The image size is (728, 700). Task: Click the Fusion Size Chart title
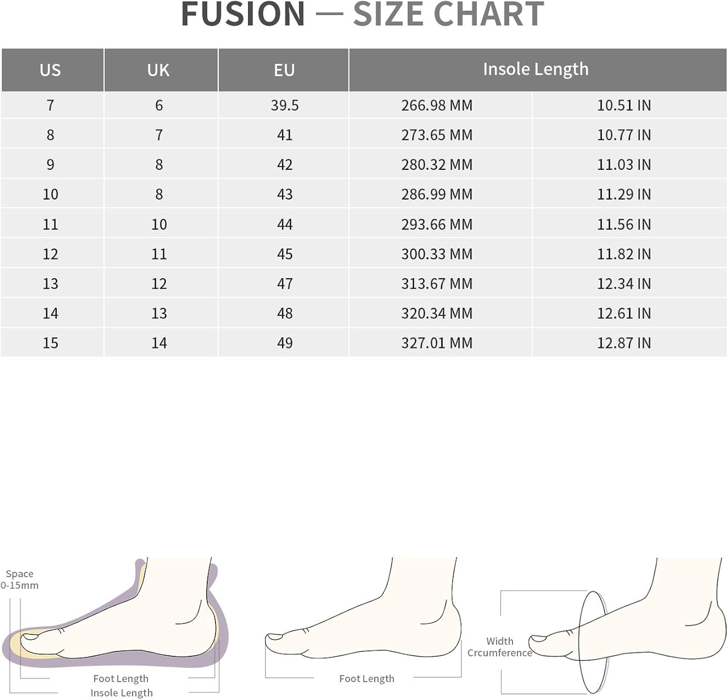click(x=363, y=14)
